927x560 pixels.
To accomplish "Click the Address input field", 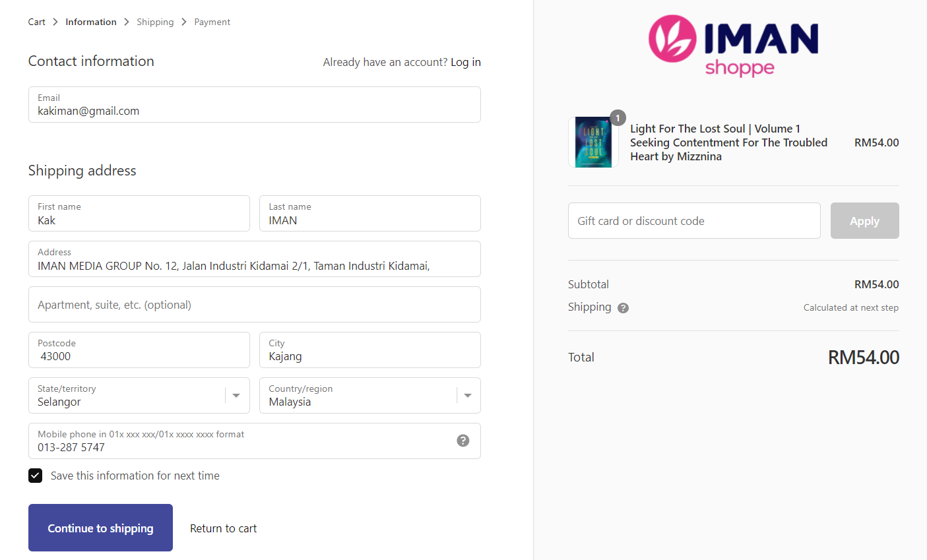I will [255, 259].
